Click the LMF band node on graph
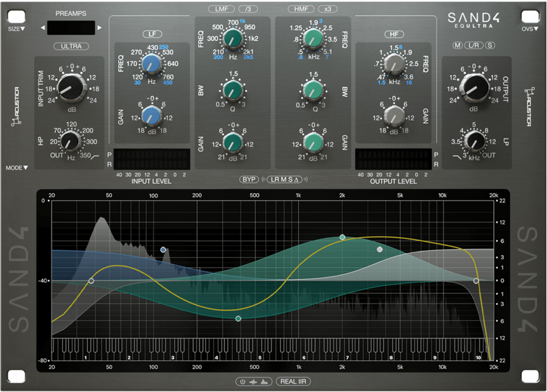Screen dimensions: 547x392 pos(238,319)
